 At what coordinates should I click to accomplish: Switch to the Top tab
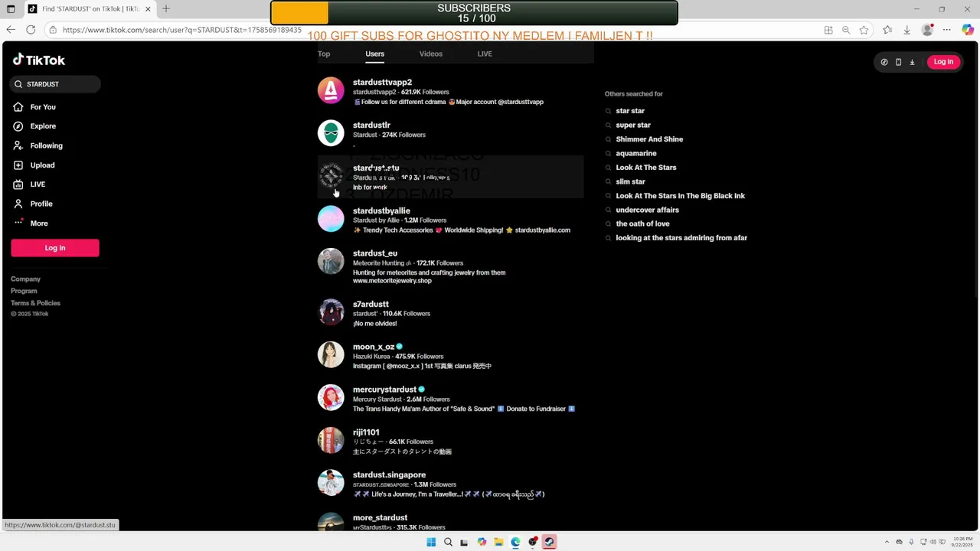(324, 54)
